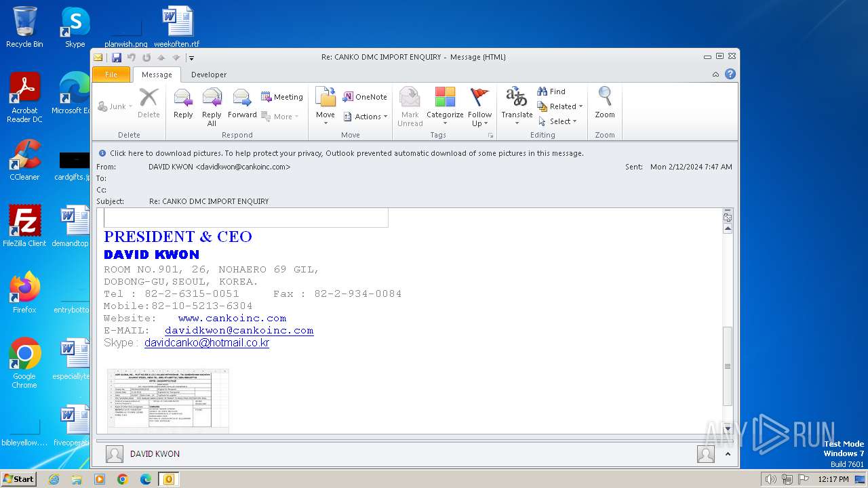The height and width of the screenshot is (488, 868).
Task: Select the Acrobat Reader DC desktop icon
Action: (x=24, y=98)
